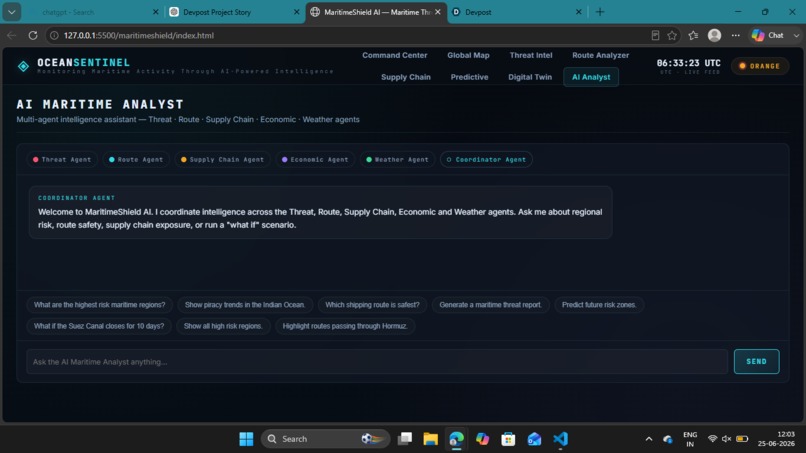Screen dimensions: 806x453
Task: Open File Explorer from taskbar
Action: pos(431,439)
